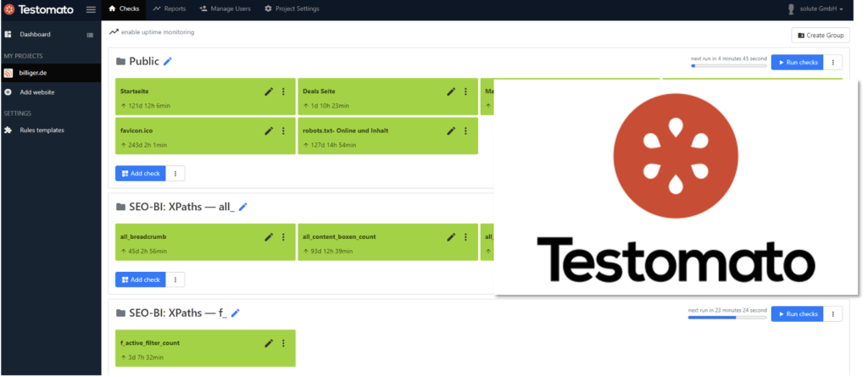Edit SEO-BI: XPaths f_ group name
868x377 pixels.
click(236, 313)
